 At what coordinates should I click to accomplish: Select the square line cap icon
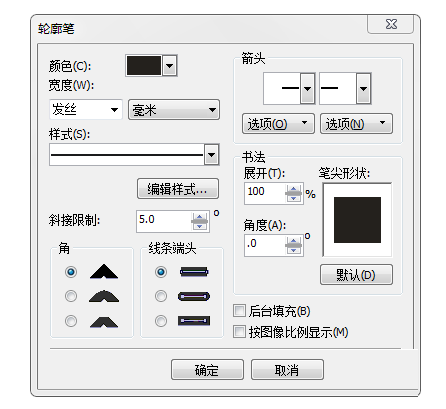(x=194, y=272)
